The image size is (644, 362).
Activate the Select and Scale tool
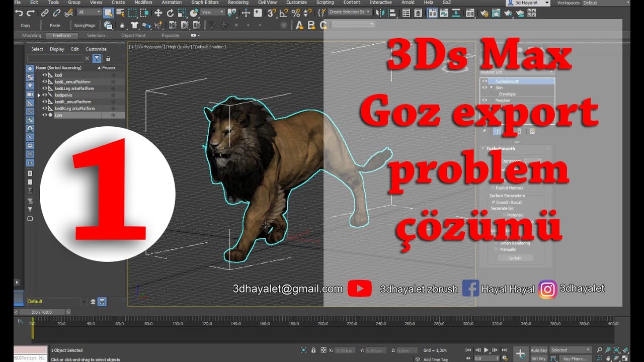click(182, 13)
